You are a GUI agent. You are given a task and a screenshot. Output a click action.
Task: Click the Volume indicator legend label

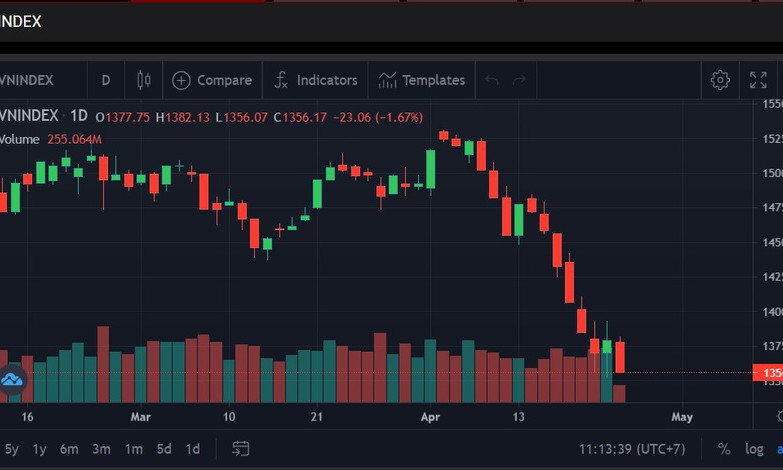click(x=19, y=139)
